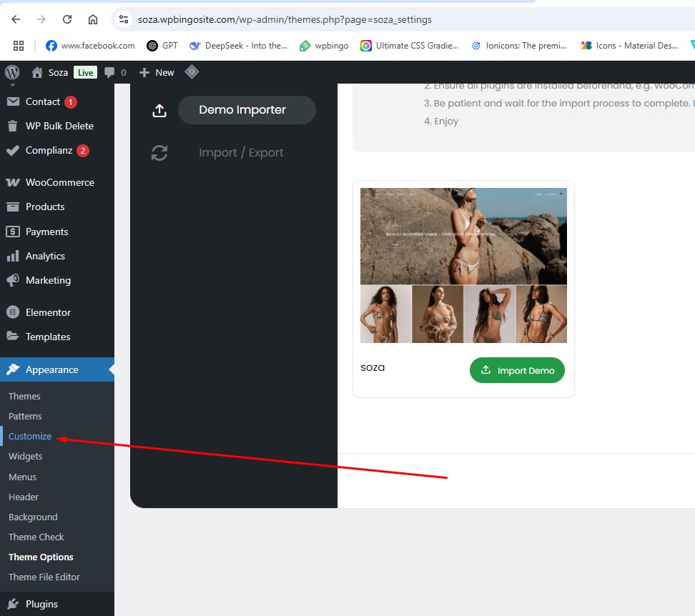This screenshot has width=695, height=616.
Task: Open the Customize submenu item
Action: 30,436
